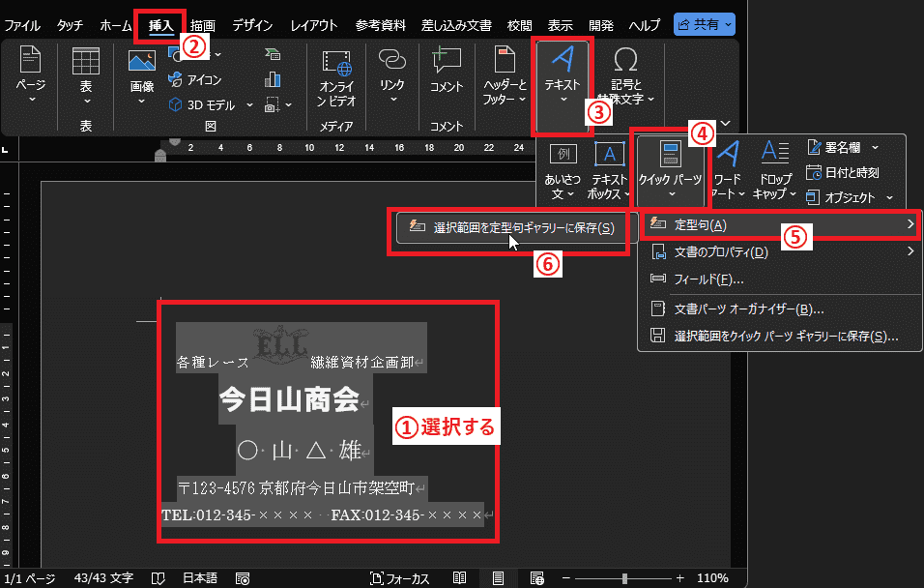
Task: Adjust the zoom slider in status bar
Action: coord(625,578)
